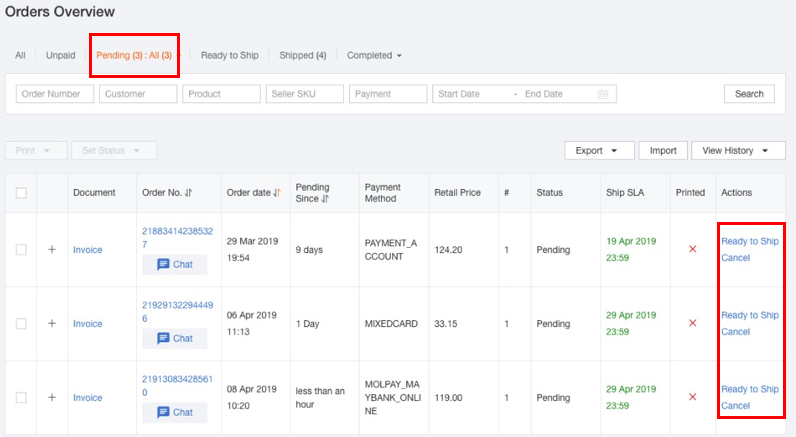Open the Completed tab dropdown
The height and width of the screenshot is (437, 796).
374,55
